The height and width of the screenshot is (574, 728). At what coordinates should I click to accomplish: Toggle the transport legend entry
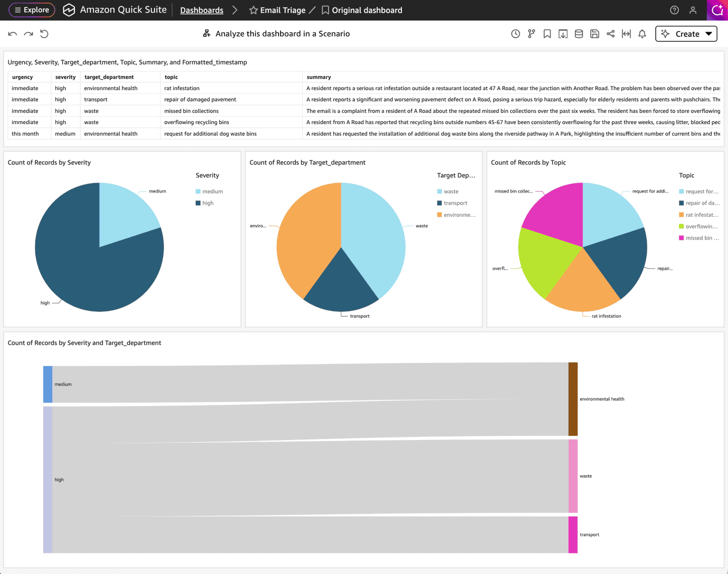click(x=452, y=203)
